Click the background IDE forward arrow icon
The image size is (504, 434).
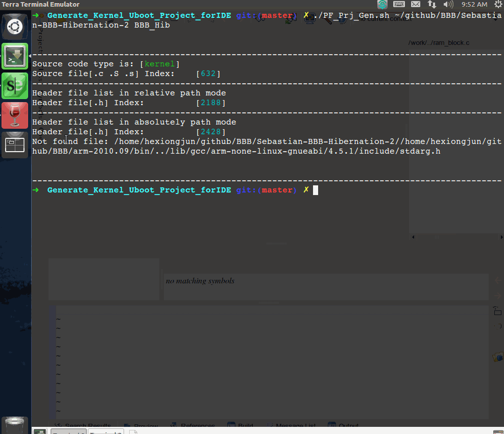(497, 296)
